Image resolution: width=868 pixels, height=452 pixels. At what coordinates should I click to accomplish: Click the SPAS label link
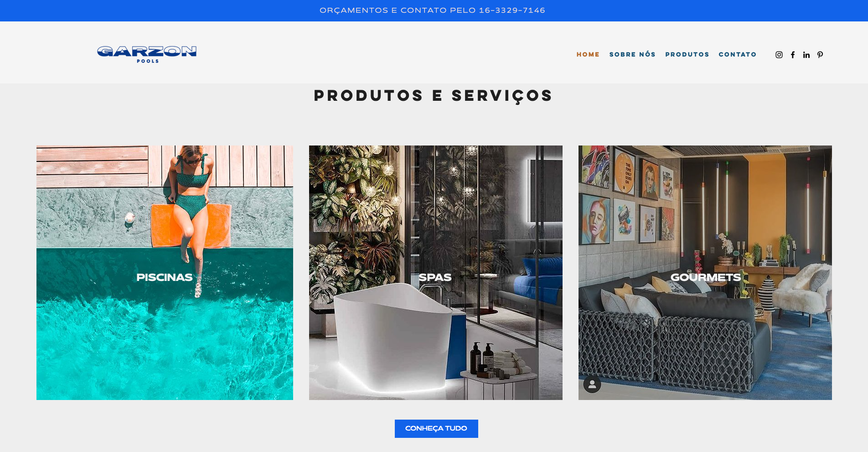(435, 277)
